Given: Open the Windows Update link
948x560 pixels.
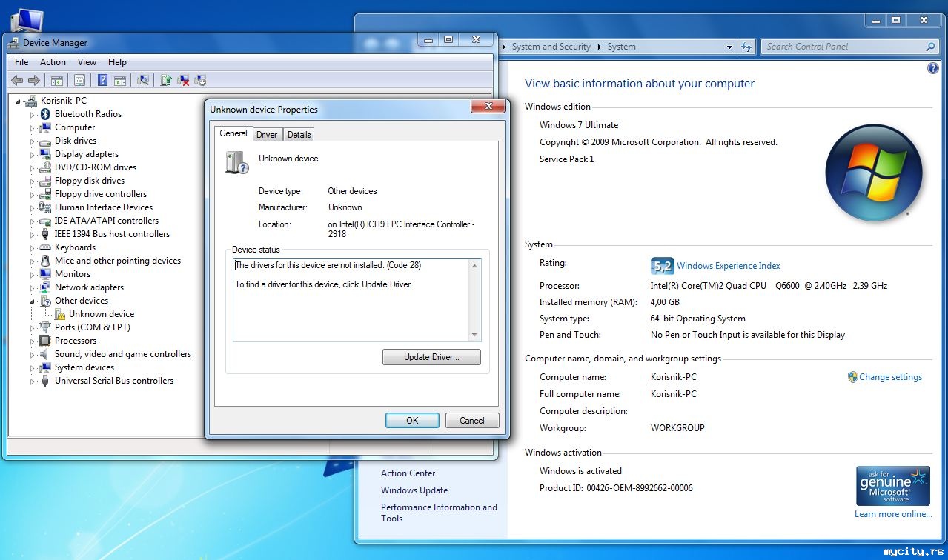Looking at the screenshot, I should (x=414, y=490).
